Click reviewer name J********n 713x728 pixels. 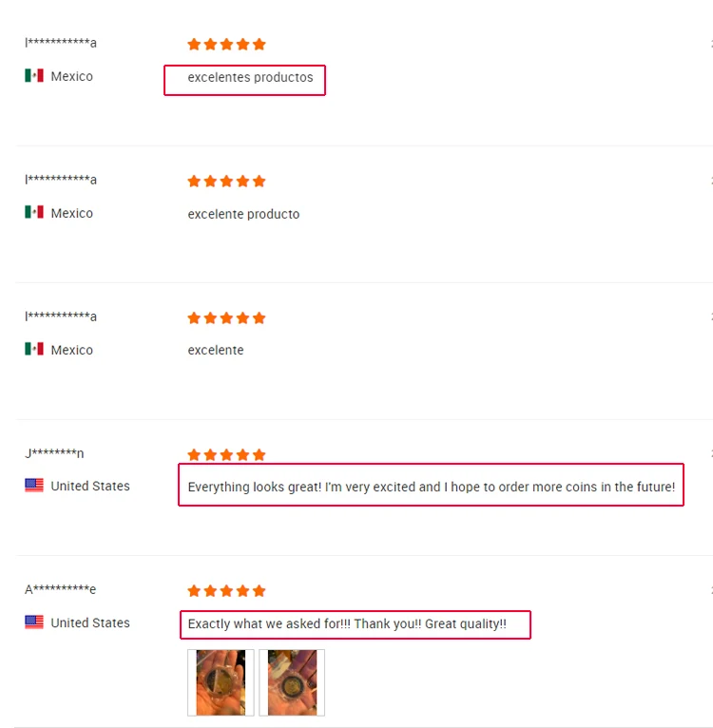pos(54,452)
